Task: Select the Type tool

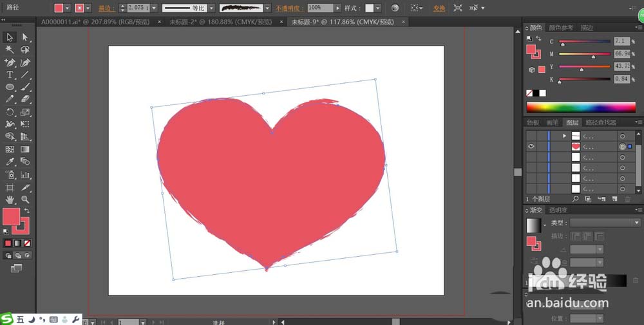Action: [10, 75]
